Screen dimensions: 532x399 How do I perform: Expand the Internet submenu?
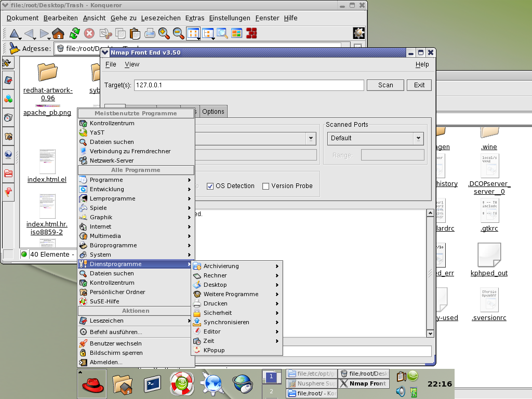tap(136, 227)
